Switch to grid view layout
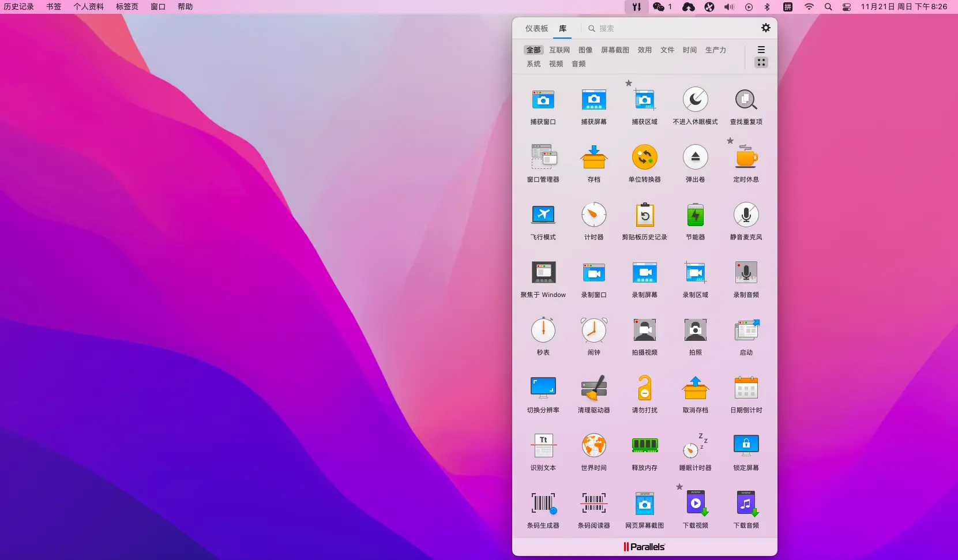This screenshot has width=958, height=560. 761,62
